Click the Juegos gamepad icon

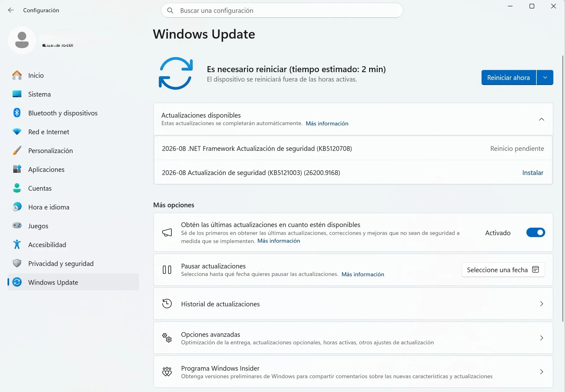point(17,225)
